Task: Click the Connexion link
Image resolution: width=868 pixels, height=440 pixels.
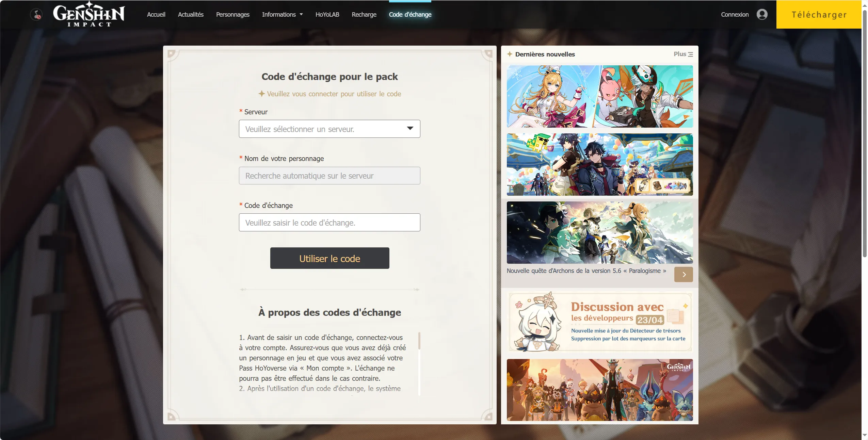Action: [x=735, y=14]
